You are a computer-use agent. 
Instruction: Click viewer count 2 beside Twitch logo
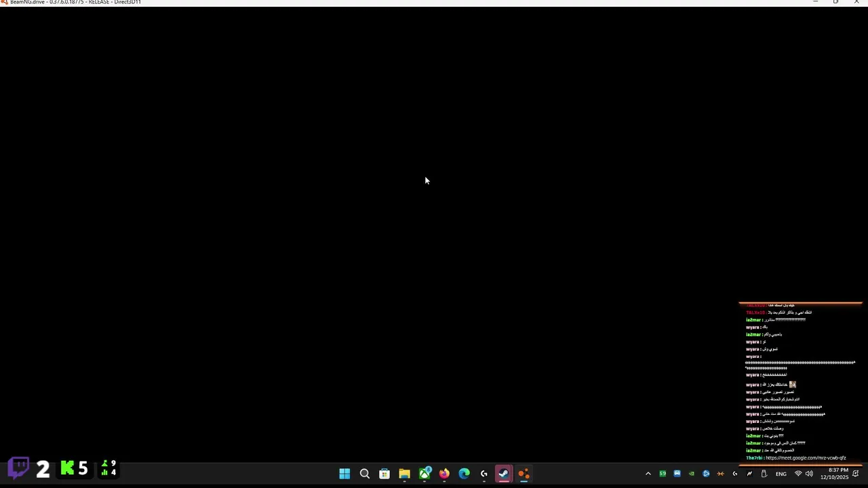[43, 468]
